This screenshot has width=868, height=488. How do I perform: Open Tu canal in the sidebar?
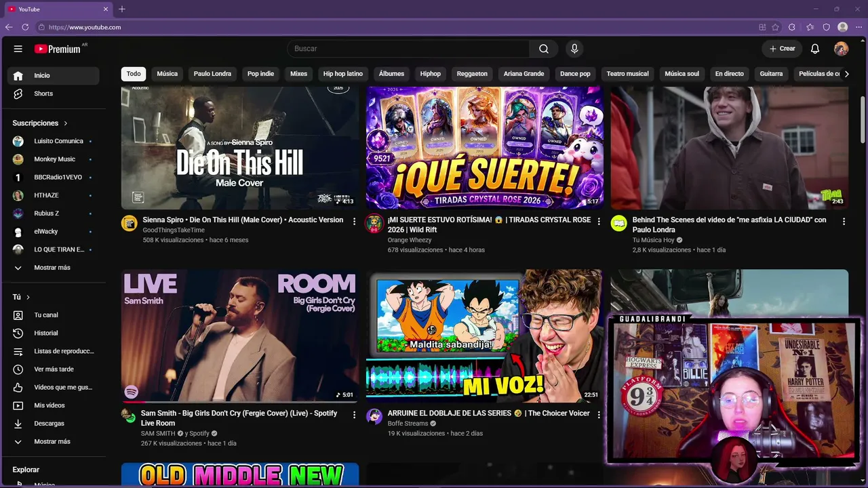click(x=54, y=315)
